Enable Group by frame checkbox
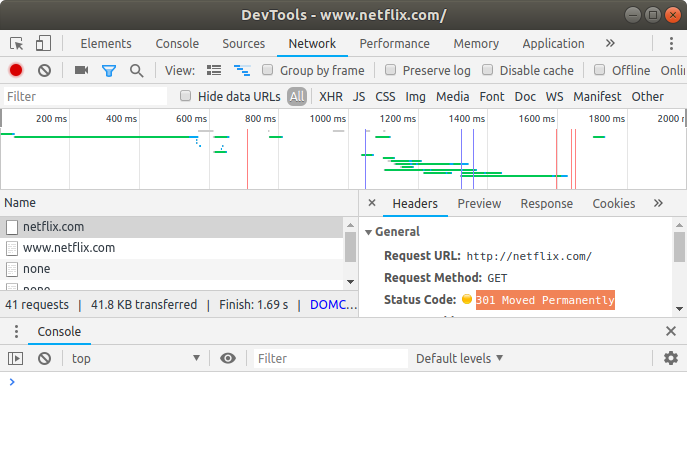 click(x=268, y=70)
